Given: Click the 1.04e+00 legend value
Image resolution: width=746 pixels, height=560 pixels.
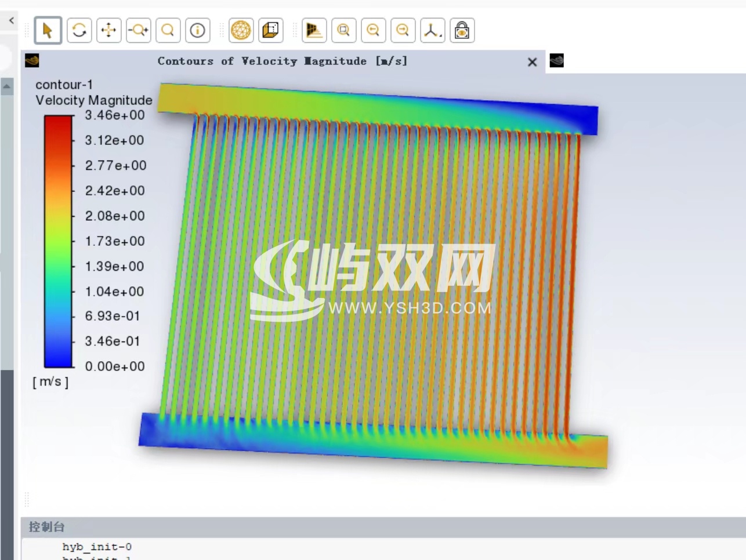Looking at the screenshot, I should point(115,292).
